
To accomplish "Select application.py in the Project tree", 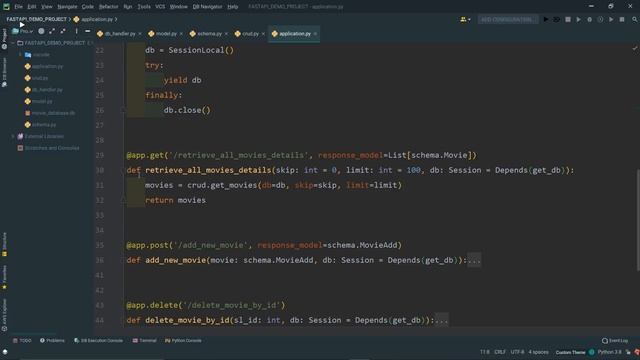I will tap(44, 66).
